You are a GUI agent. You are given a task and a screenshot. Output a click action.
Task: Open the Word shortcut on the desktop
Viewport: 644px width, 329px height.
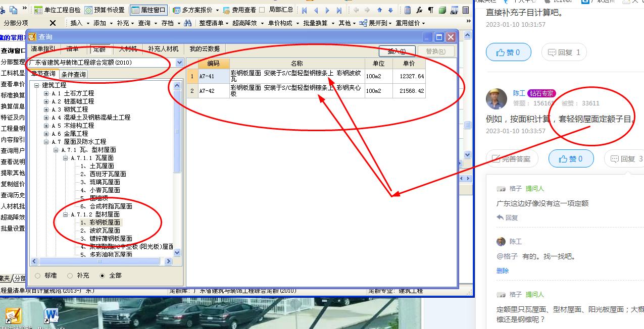coord(51,316)
